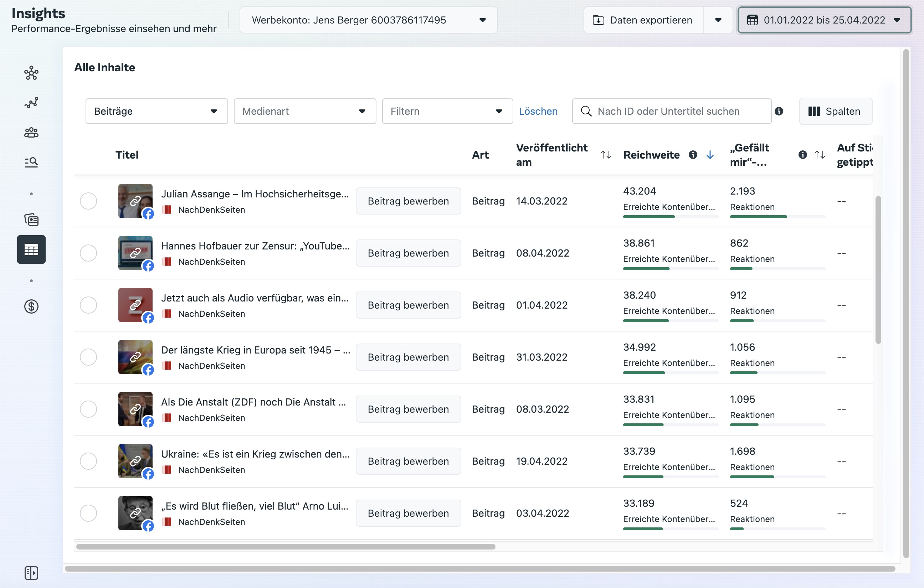
Task: Open title Als Die Anstalt (ZDF) noch Die Anstalt
Action: tap(253, 402)
